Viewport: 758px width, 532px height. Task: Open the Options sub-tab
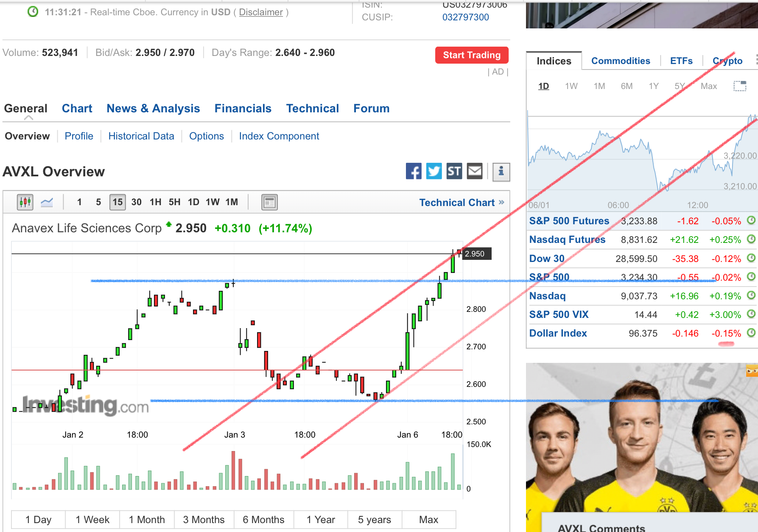point(207,136)
